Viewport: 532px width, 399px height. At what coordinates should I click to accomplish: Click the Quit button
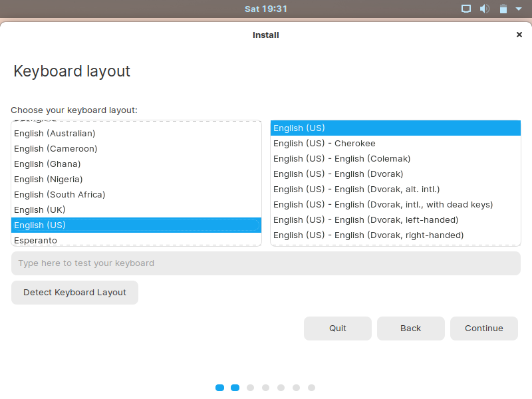pyautogui.click(x=338, y=329)
